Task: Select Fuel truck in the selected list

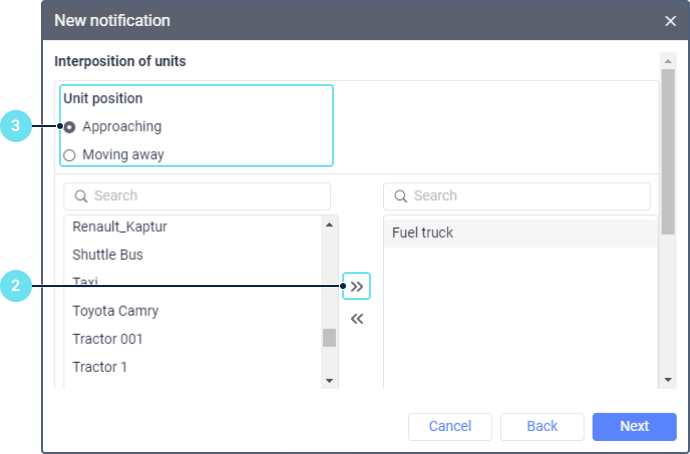Action: 422,233
